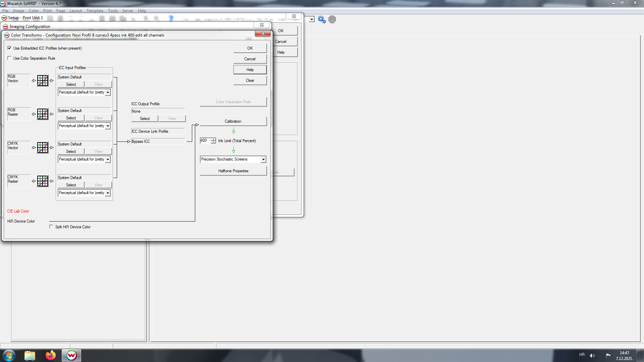Viewport: 644px width, 362px height.
Task: Open CMYK Raster curve editor icon
Action: pyautogui.click(x=43, y=181)
